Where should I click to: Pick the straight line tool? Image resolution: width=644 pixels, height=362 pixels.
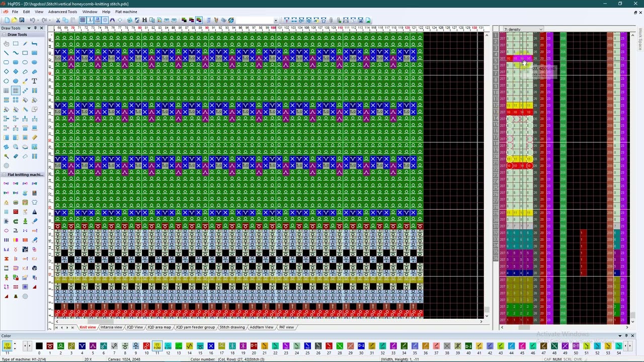(x=7, y=53)
